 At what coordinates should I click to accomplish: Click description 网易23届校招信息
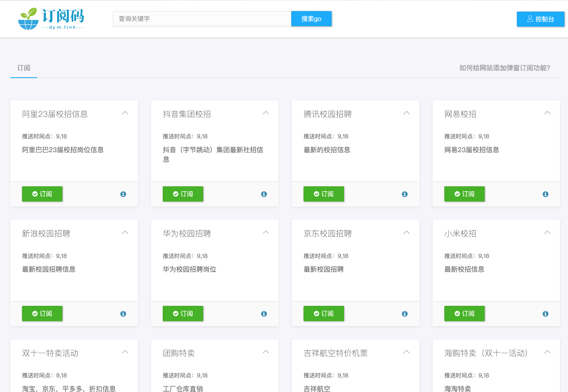coord(472,150)
